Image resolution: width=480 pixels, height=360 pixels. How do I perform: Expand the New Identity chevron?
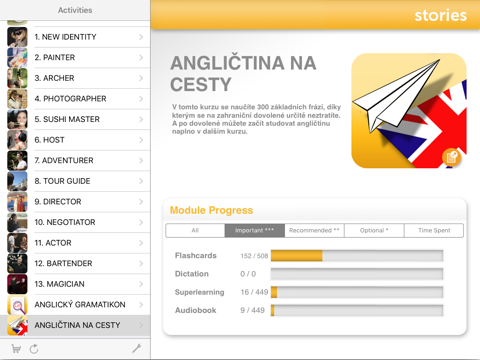141,37
